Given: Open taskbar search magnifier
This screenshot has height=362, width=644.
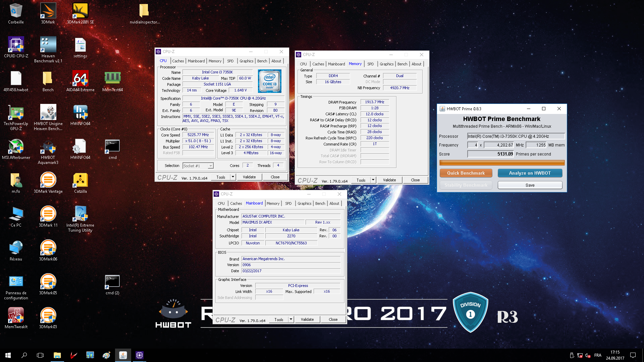Looking at the screenshot, I should point(24,355).
